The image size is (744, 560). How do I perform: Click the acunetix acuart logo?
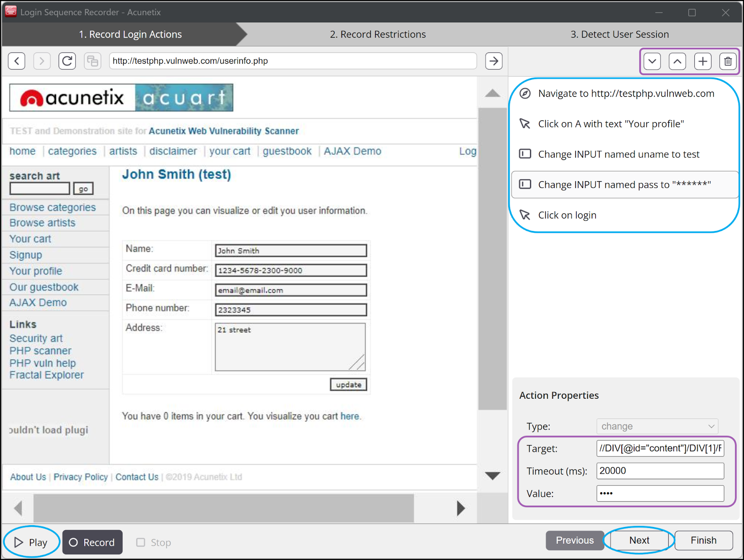tap(121, 98)
